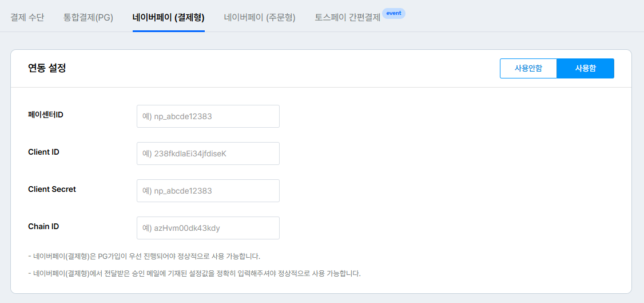Click the Client ID label
Screen dimensions: 644x303
pos(43,152)
